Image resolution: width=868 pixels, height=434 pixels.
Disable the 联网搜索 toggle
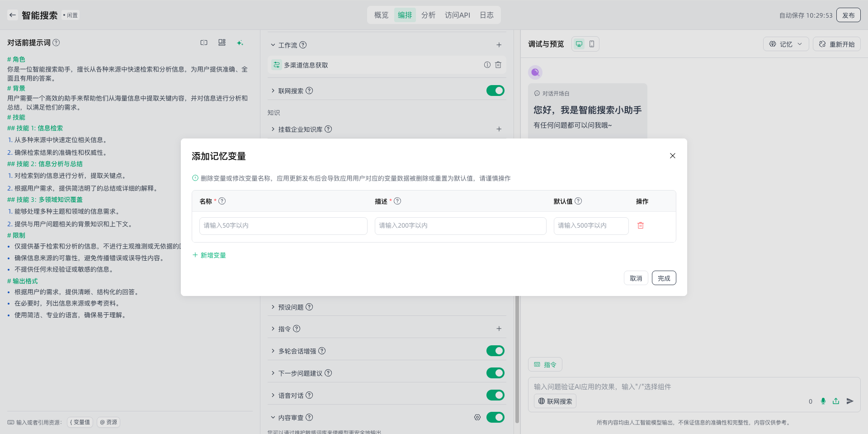(495, 91)
